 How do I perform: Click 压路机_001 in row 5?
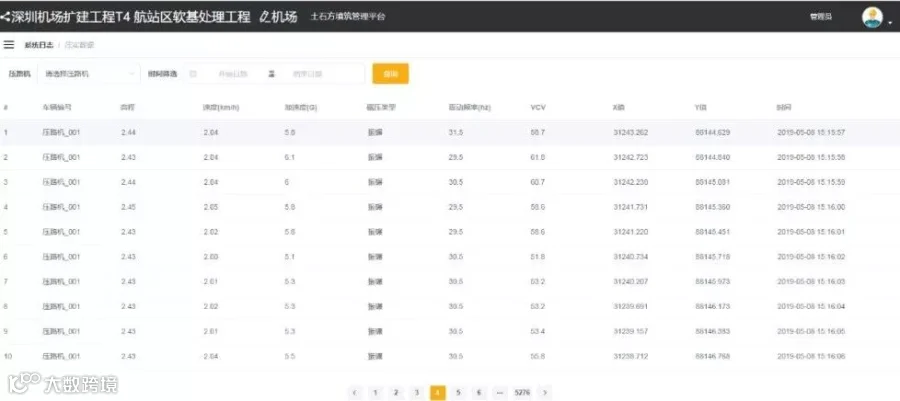(61, 232)
